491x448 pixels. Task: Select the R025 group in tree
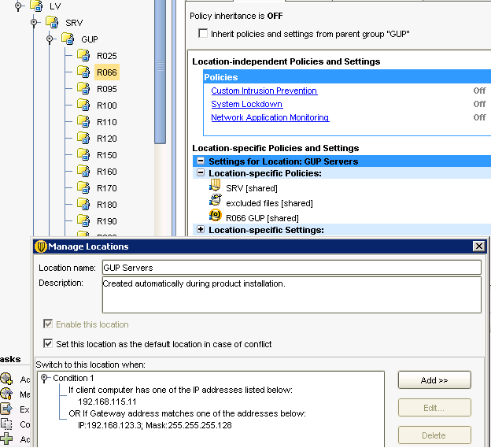pos(107,56)
